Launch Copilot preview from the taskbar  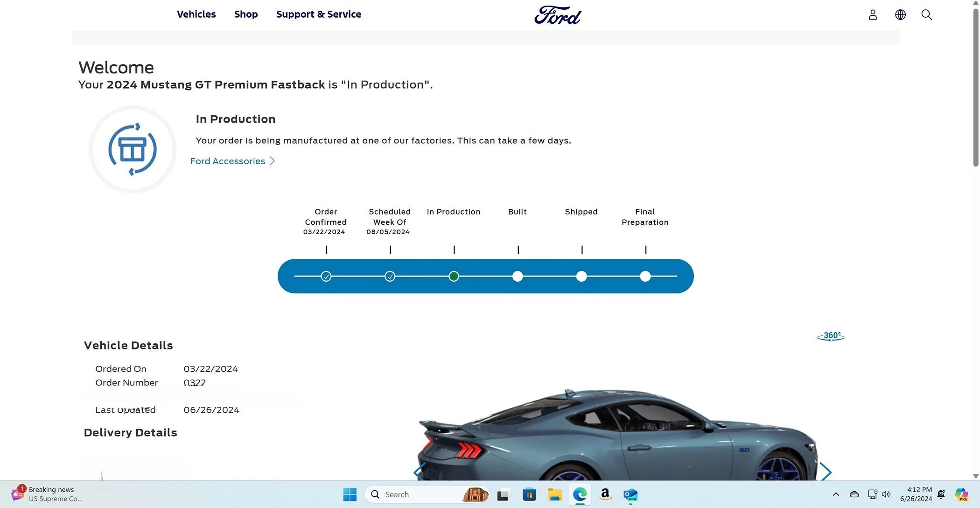pyautogui.click(x=962, y=494)
